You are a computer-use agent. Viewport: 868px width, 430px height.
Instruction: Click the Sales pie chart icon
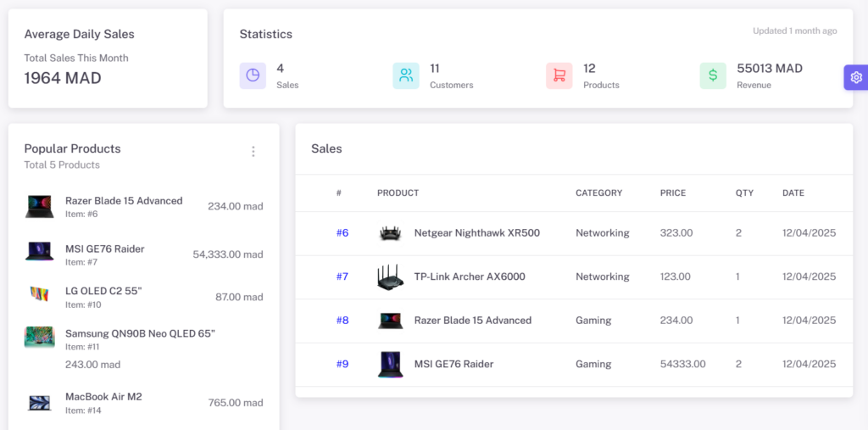point(253,76)
